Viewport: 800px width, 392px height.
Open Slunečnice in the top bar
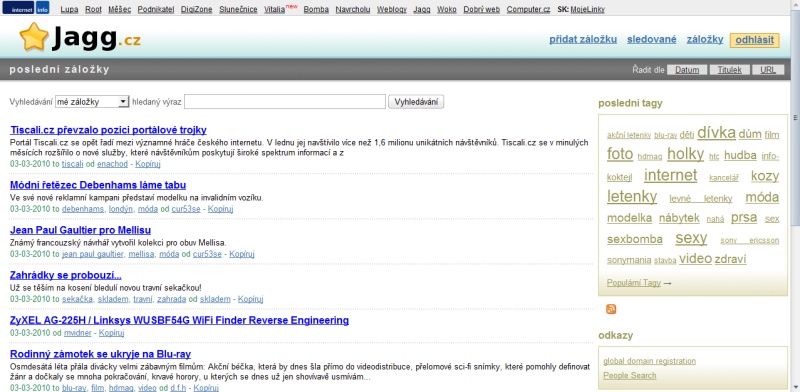[x=238, y=9]
